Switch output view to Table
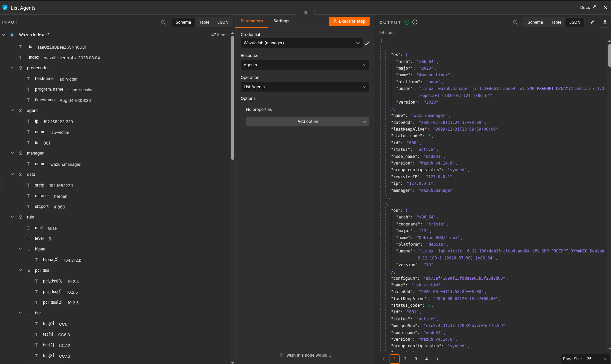 pyautogui.click(x=556, y=22)
